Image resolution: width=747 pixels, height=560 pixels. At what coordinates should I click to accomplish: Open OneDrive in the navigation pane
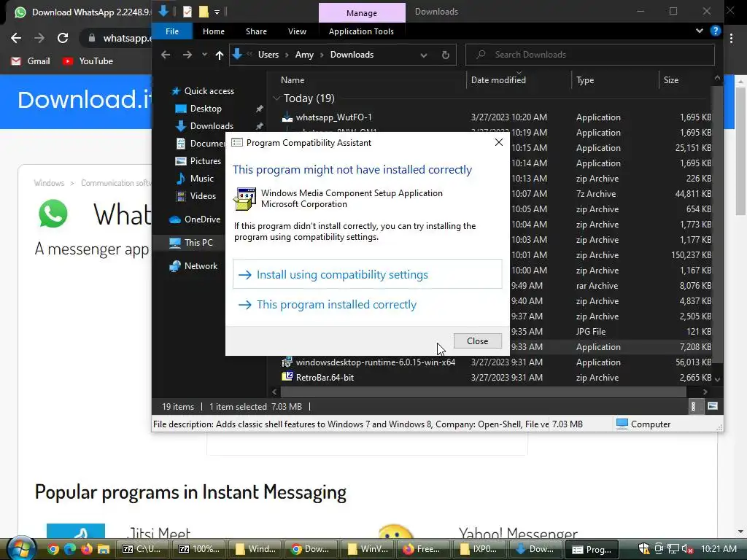[x=202, y=219]
